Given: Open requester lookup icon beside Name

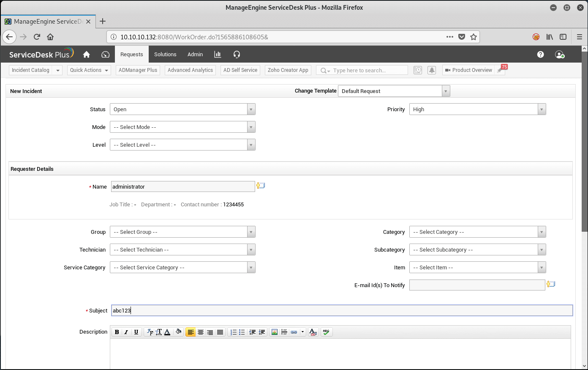Looking at the screenshot, I should click(x=261, y=186).
